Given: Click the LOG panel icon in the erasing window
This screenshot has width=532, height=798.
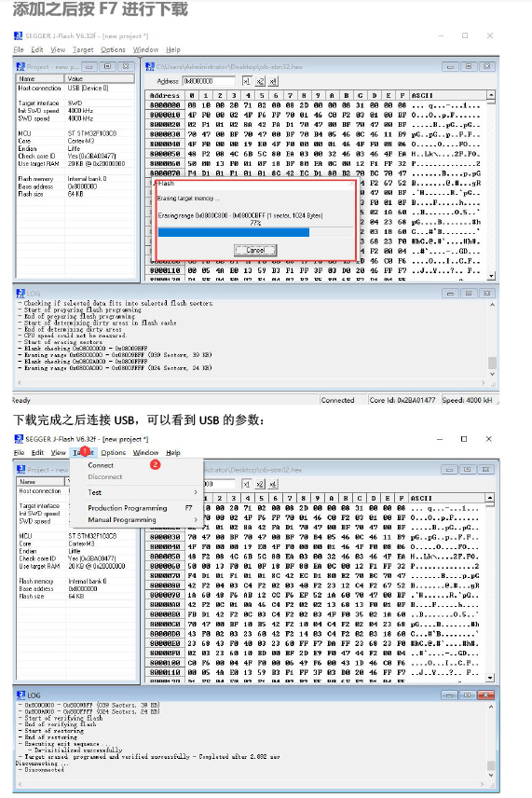Looking at the screenshot, I should (20, 293).
